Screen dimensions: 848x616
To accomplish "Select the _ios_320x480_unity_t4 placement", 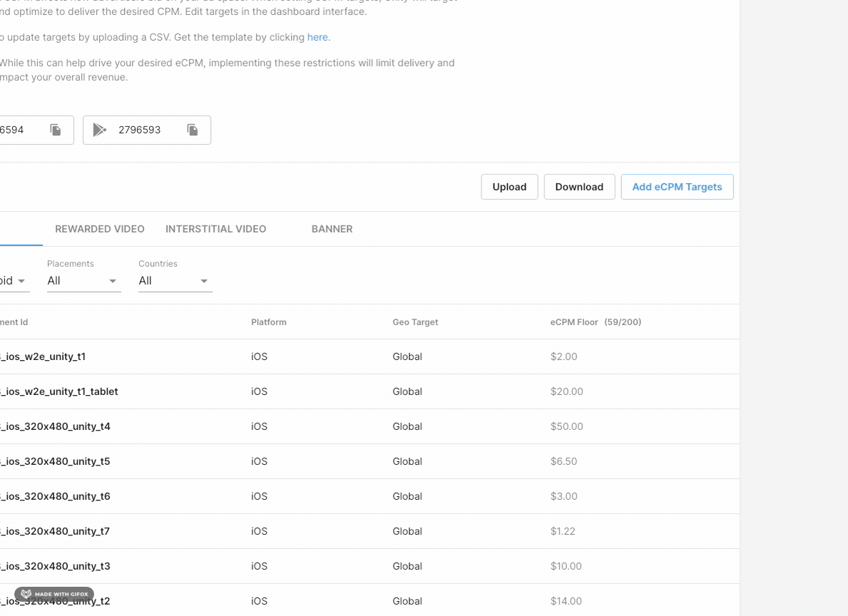I will point(55,426).
